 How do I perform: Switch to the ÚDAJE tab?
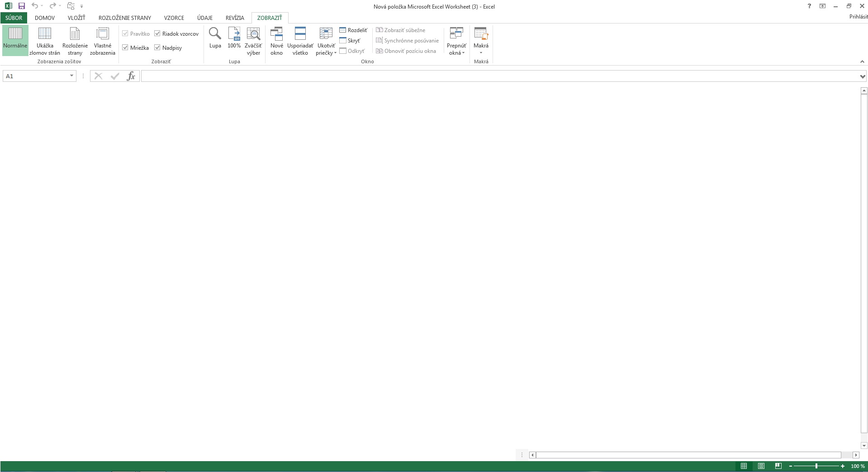[205, 18]
